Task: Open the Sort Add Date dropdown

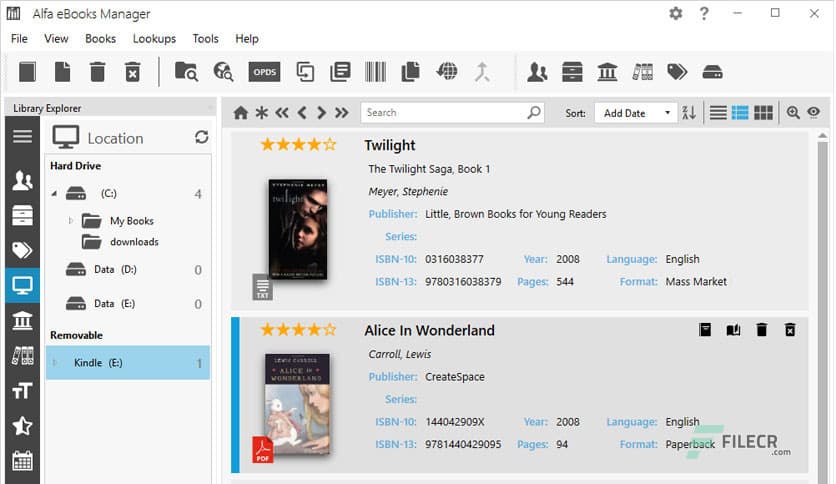Action: (636, 113)
